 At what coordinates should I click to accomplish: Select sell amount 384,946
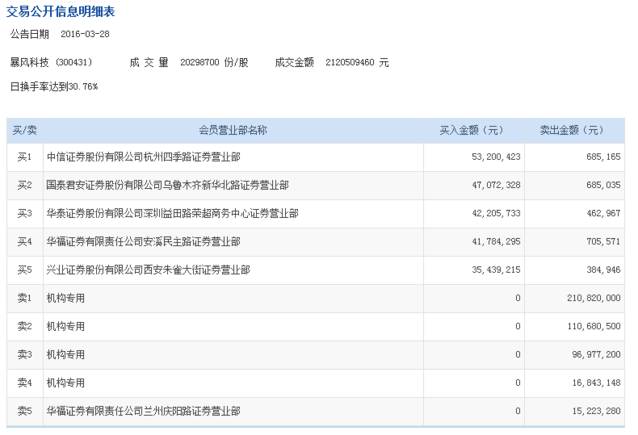pos(603,270)
